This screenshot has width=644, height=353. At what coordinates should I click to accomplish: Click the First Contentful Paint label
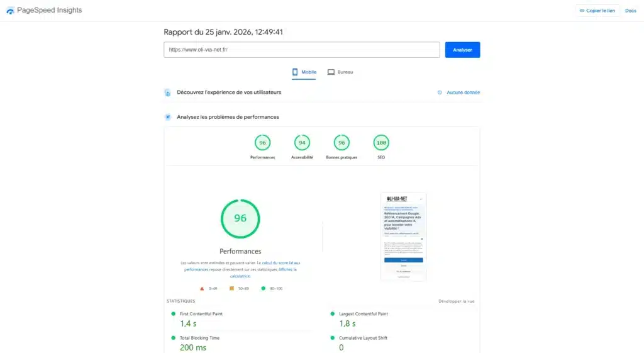[x=201, y=314]
